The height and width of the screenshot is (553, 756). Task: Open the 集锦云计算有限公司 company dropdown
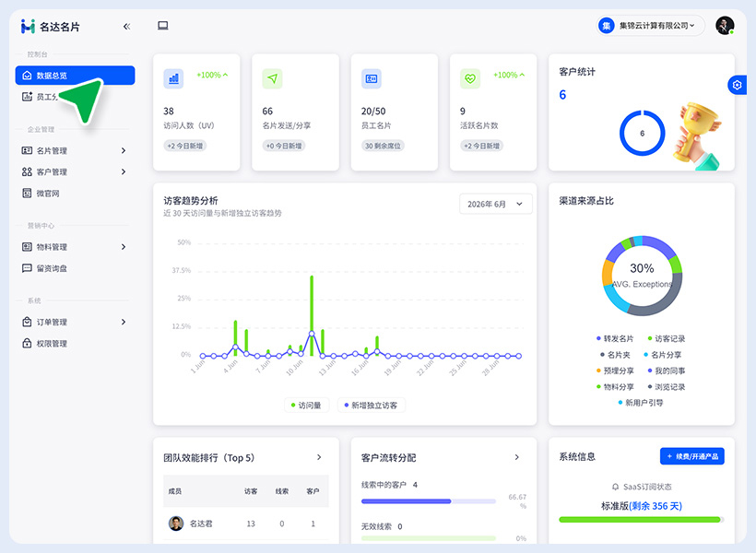coord(650,26)
